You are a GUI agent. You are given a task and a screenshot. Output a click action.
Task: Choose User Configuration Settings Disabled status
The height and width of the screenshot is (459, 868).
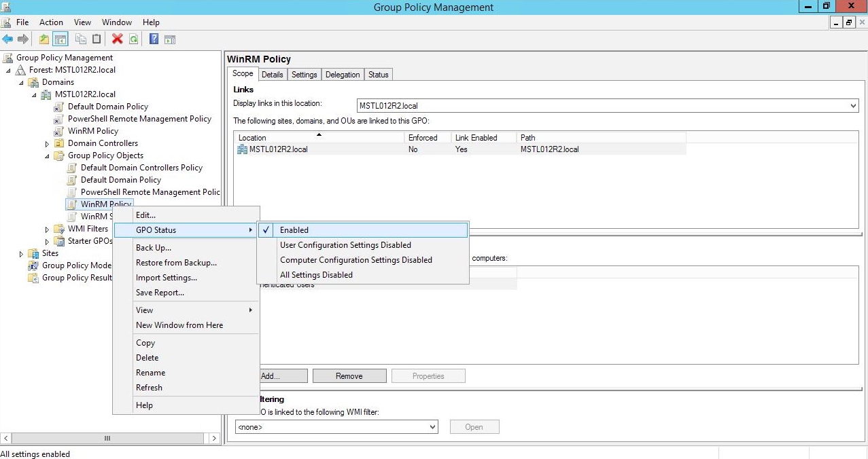[362, 245]
